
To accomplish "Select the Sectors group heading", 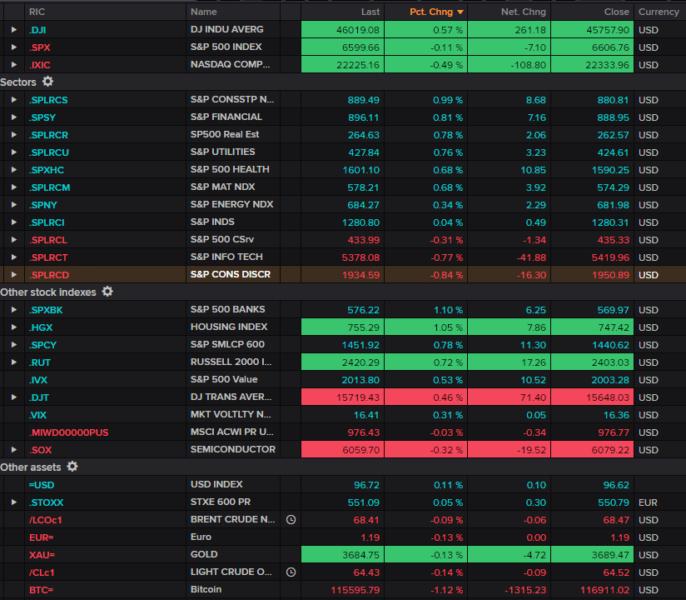I will (x=18, y=82).
